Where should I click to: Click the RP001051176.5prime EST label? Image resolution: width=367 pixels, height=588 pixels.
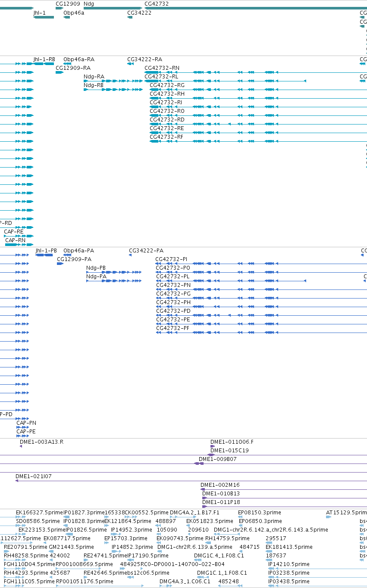click(85, 582)
